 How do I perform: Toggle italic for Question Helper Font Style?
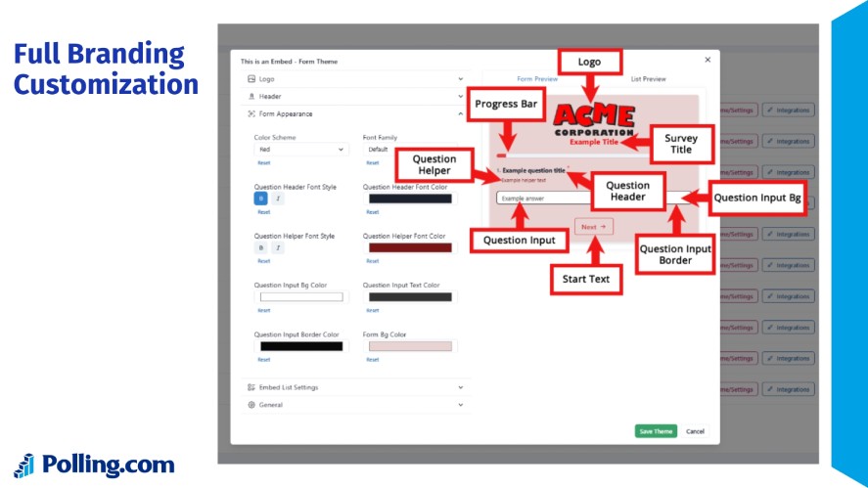[278, 247]
